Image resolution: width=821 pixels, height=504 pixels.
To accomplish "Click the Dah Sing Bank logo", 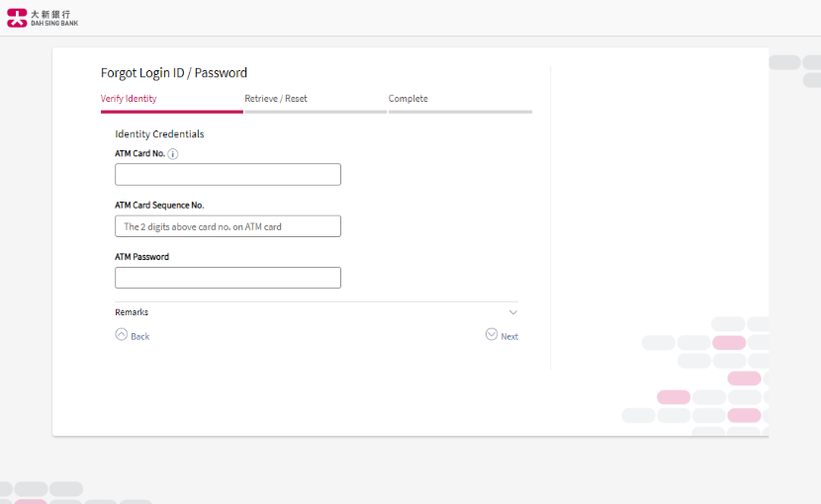I will tap(43, 18).
